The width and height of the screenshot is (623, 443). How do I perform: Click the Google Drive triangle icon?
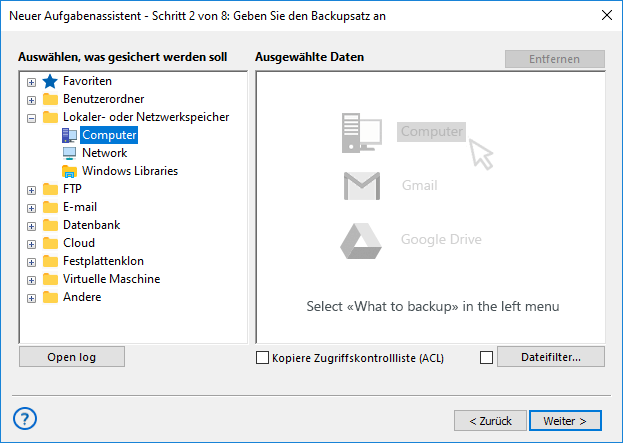(361, 240)
